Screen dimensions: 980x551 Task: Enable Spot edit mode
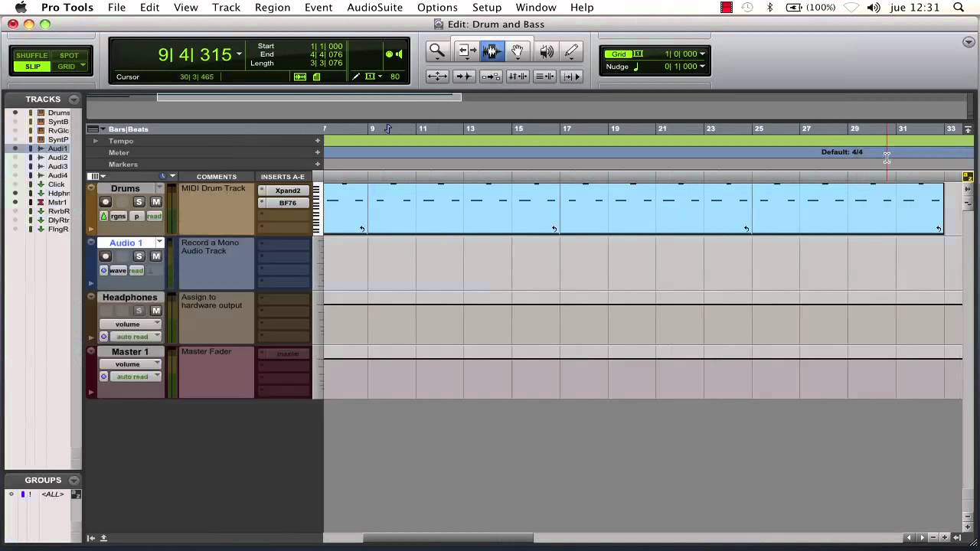pos(69,56)
